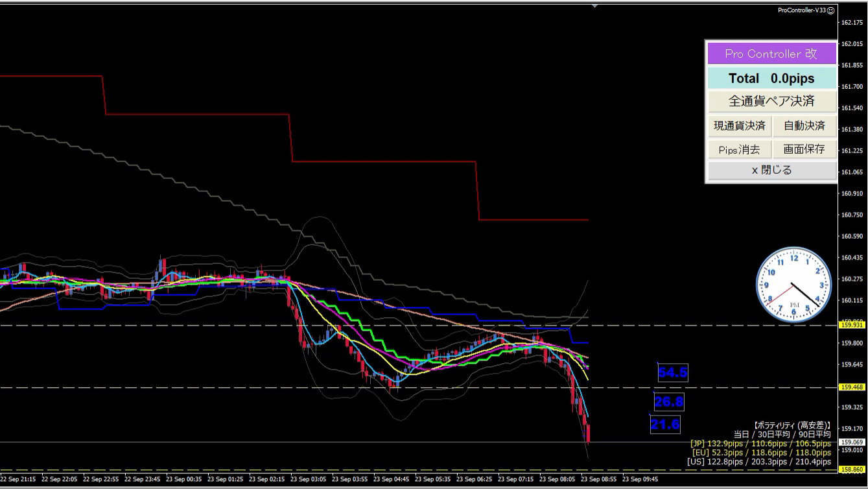Select the 21.6 pips label
868x489 pixels.
click(x=664, y=425)
